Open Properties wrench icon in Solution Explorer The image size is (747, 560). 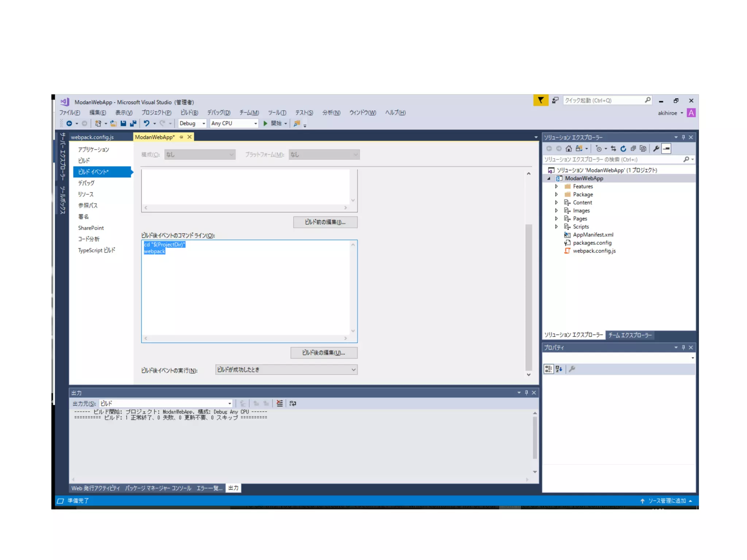point(656,148)
